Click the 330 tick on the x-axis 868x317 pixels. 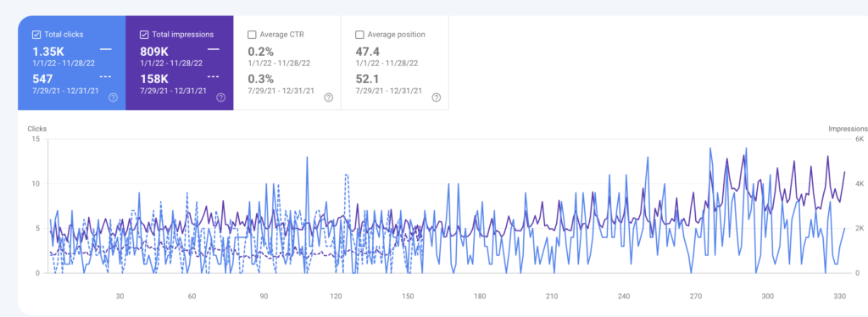pos(840,297)
